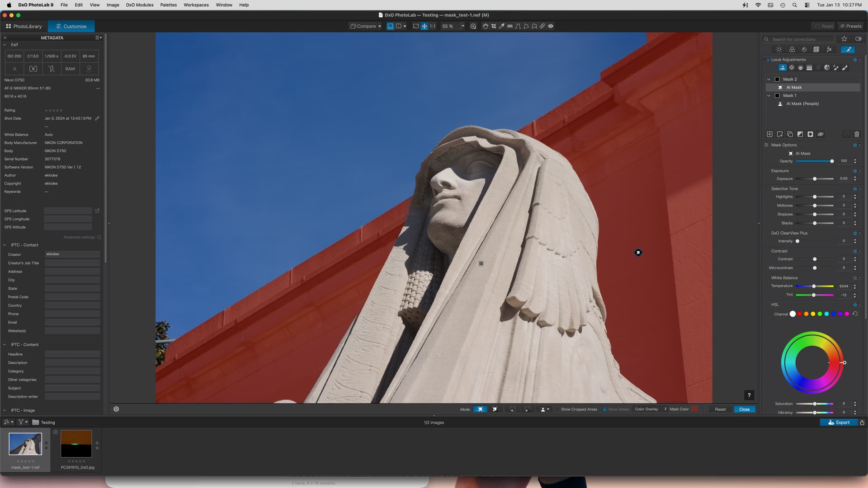The image size is (868, 488).
Task: Enable the Mask 2 checkbox
Action: point(777,80)
